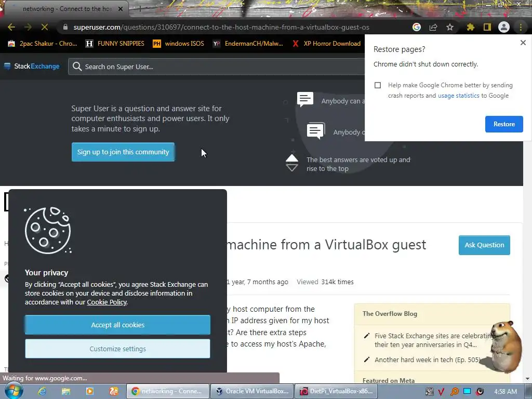Click the share page icon
Image resolution: width=532 pixels, height=399 pixels.
[433, 27]
